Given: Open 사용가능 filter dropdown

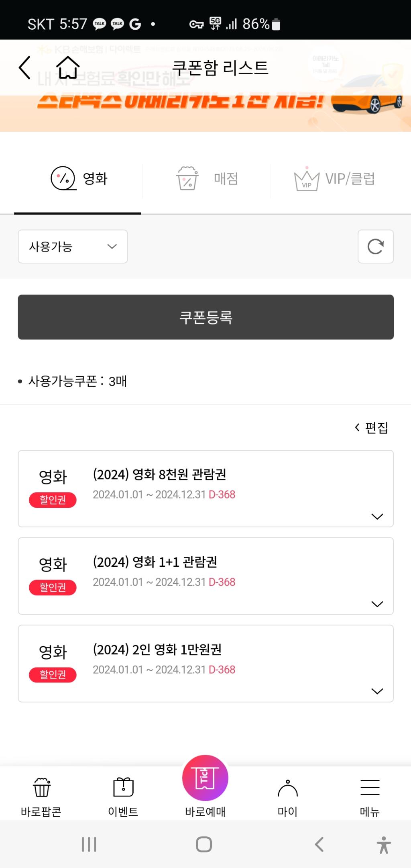Looking at the screenshot, I should click(x=73, y=246).
